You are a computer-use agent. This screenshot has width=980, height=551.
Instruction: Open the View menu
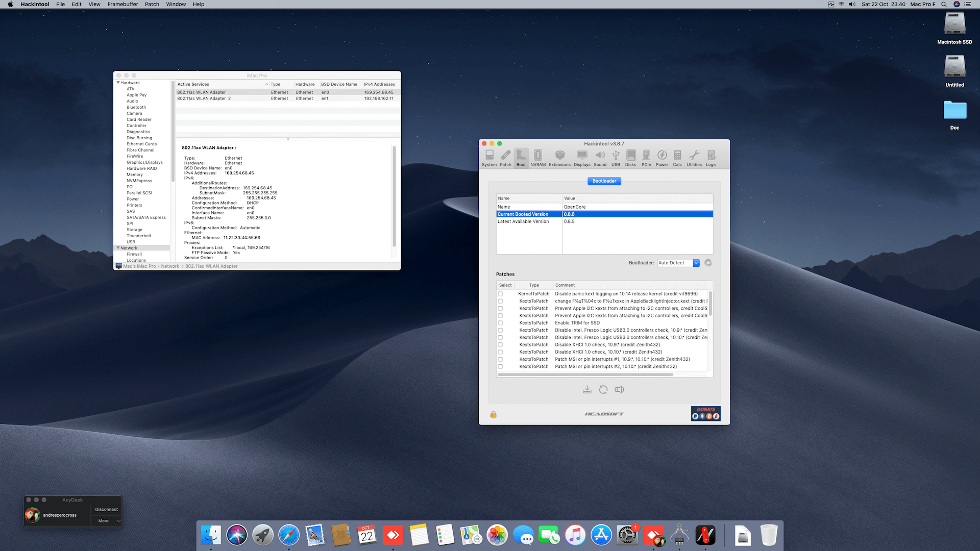pyautogui.click(x=94, y=4)
